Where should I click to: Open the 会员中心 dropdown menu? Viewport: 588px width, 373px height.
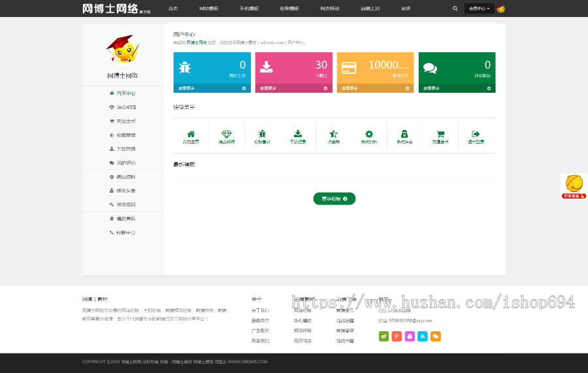479,8
